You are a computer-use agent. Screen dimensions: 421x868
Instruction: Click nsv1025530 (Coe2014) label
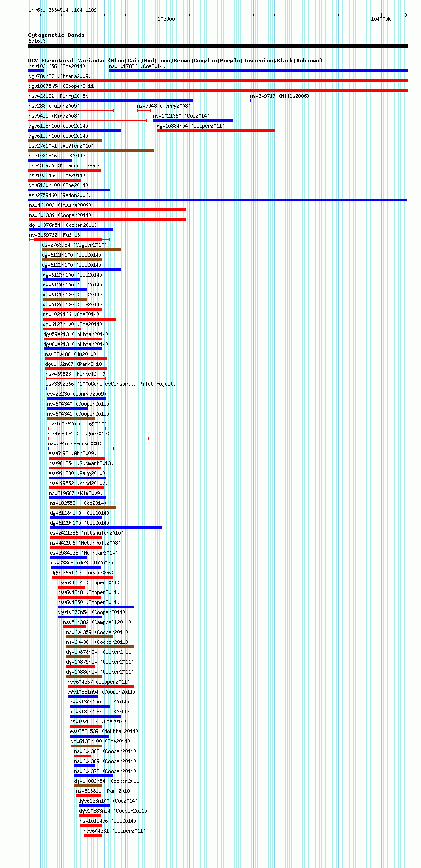(x=79, y=503)
